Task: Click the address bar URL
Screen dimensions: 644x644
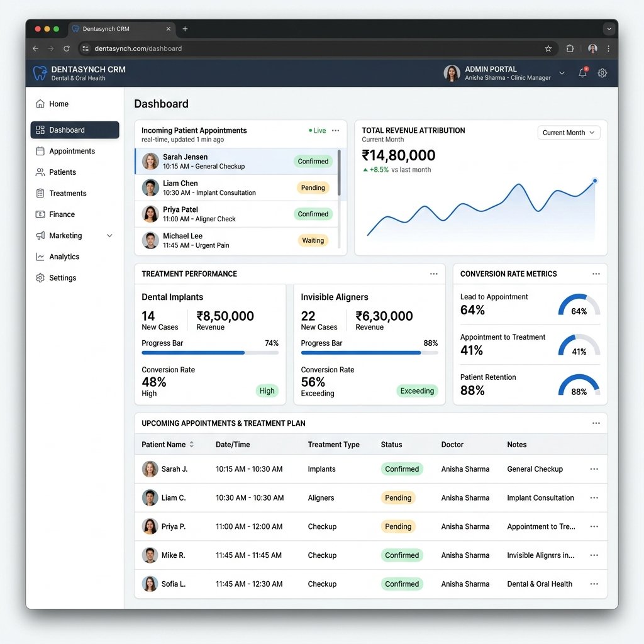Action: click(138, 48)
